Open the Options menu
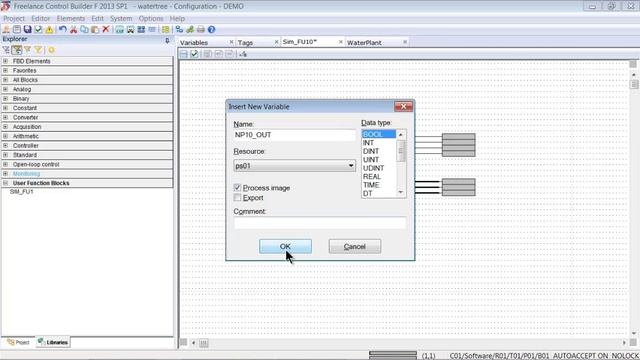Viewport: 640px width, 360px height. click(151, 18)
